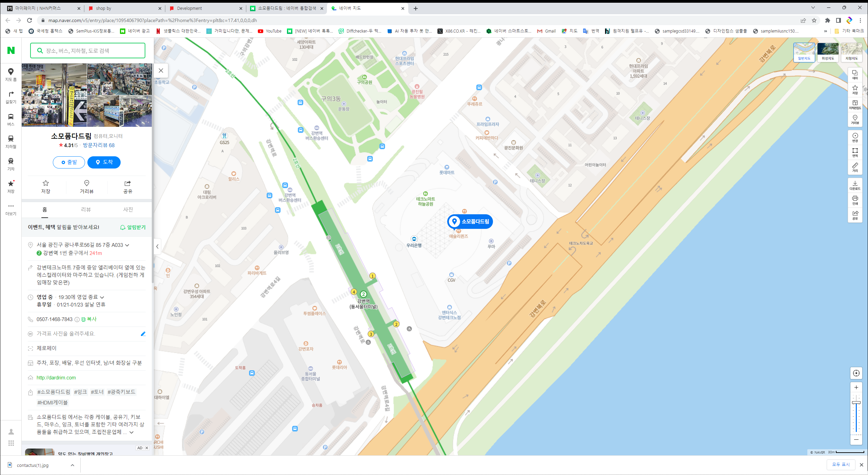868x475 pixels.
Task: Click 알림받기 notification button
Action: (x=133, y=227)
